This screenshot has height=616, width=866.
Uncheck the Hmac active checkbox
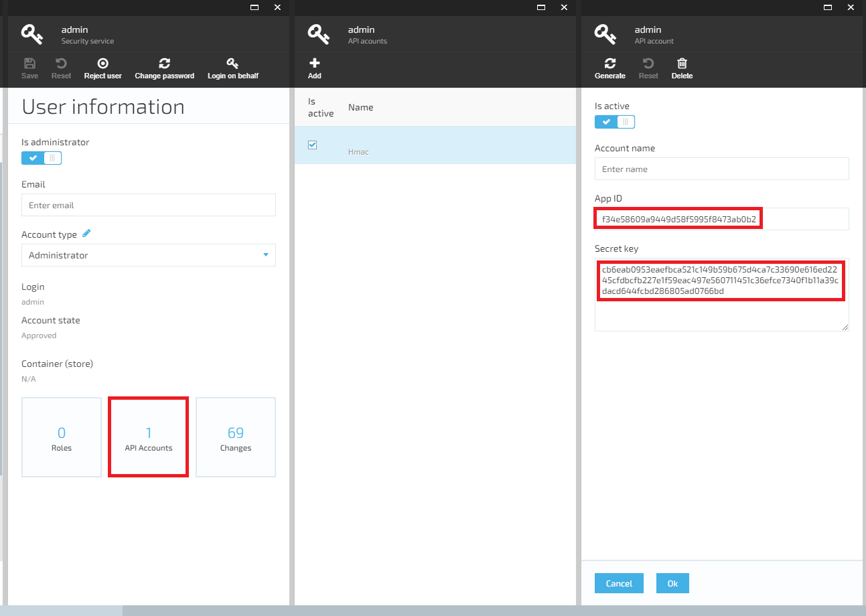point(312,144)
